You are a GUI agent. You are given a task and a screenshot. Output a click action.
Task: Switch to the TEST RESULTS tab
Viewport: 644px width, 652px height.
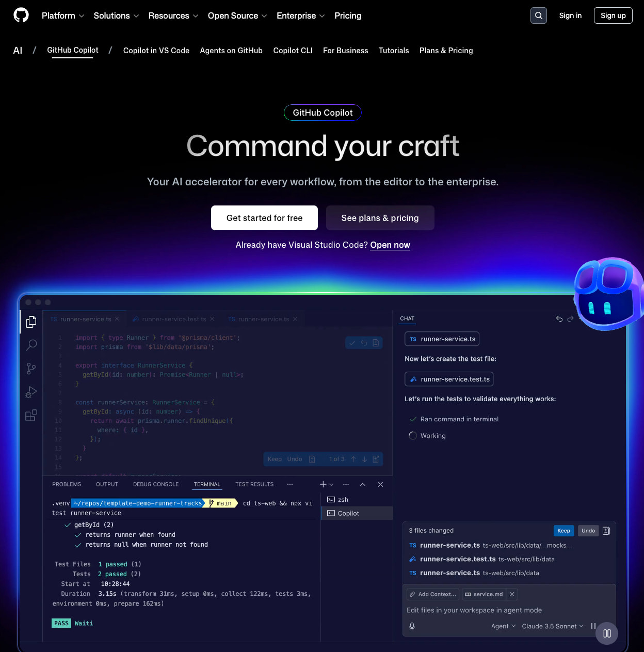[x=254, y=484]
